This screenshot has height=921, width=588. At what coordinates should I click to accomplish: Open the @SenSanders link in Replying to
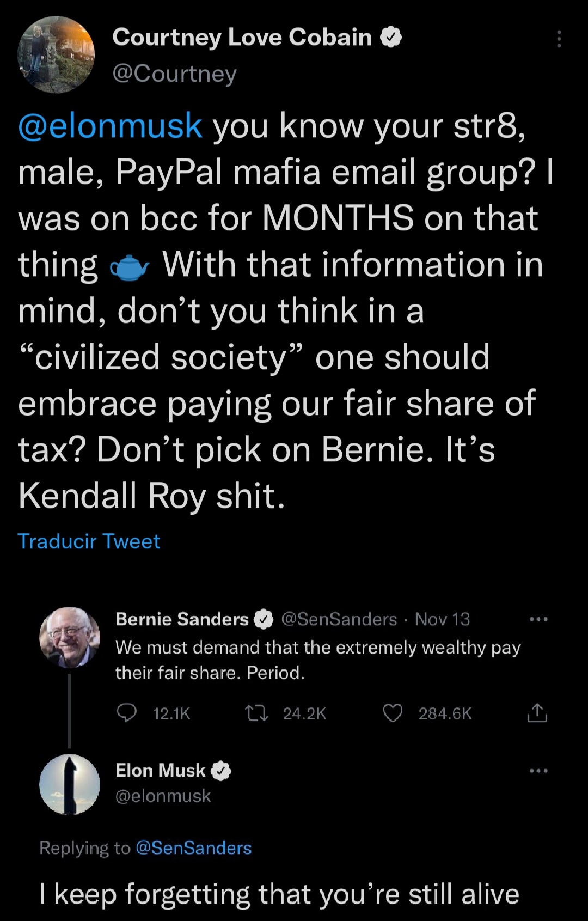[193, 848]
